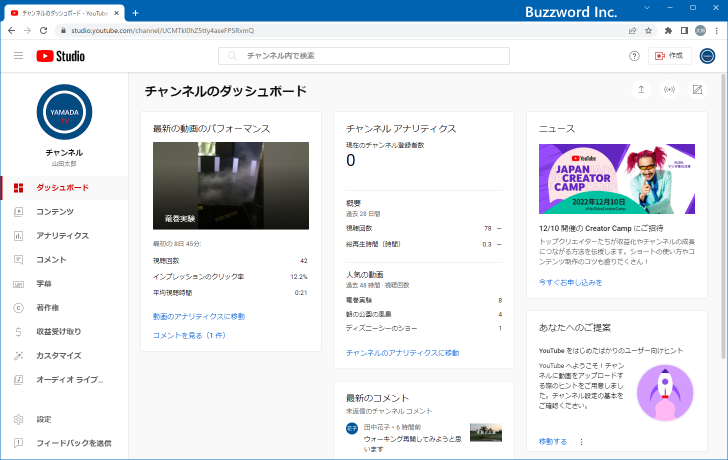Focus the チャンネル内で検索 search field
The width and height of the screenshot is (728, 460).
[x=364, y=56]
